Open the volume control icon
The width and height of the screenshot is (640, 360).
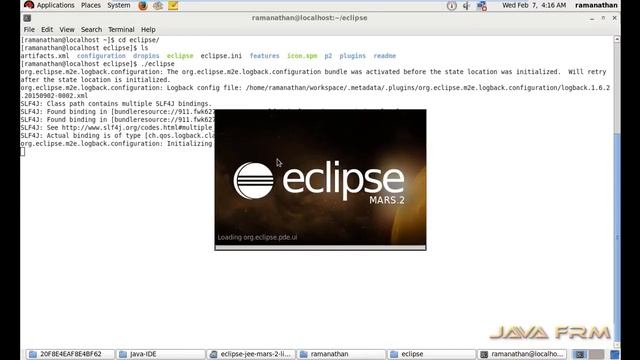pyautogui.click(x=466, y=6)
